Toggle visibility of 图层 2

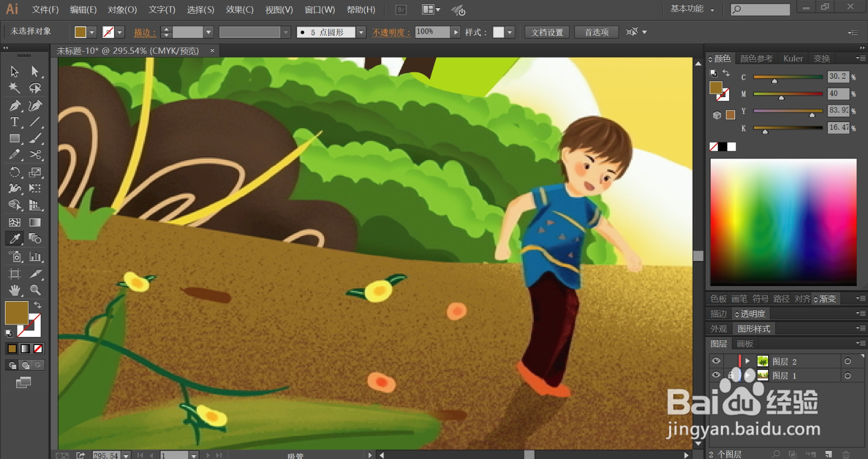[x=716, y=361]
